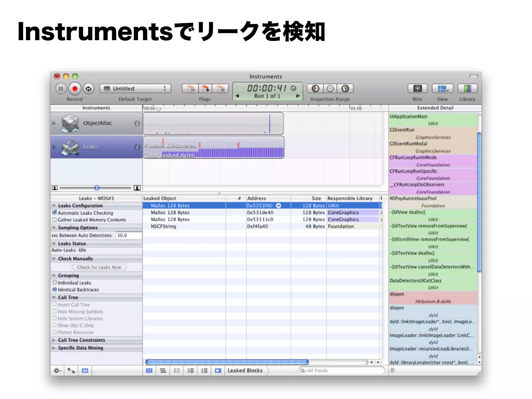Click the red Record button
This screenshot has height=399, width=532.
pos(75,89)
